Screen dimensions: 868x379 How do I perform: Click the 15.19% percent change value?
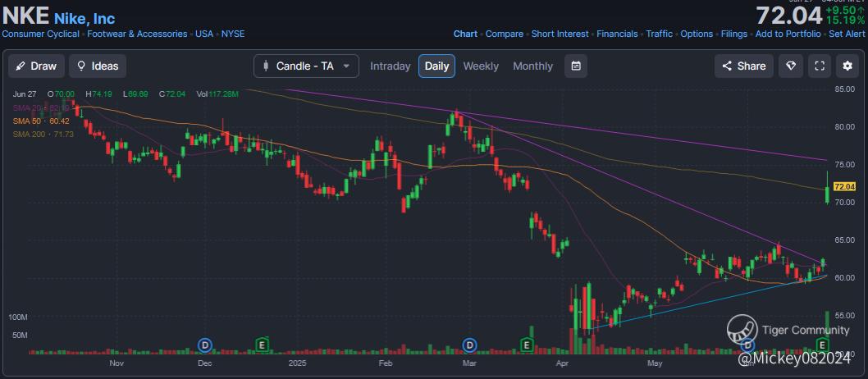tap(846, 20)
